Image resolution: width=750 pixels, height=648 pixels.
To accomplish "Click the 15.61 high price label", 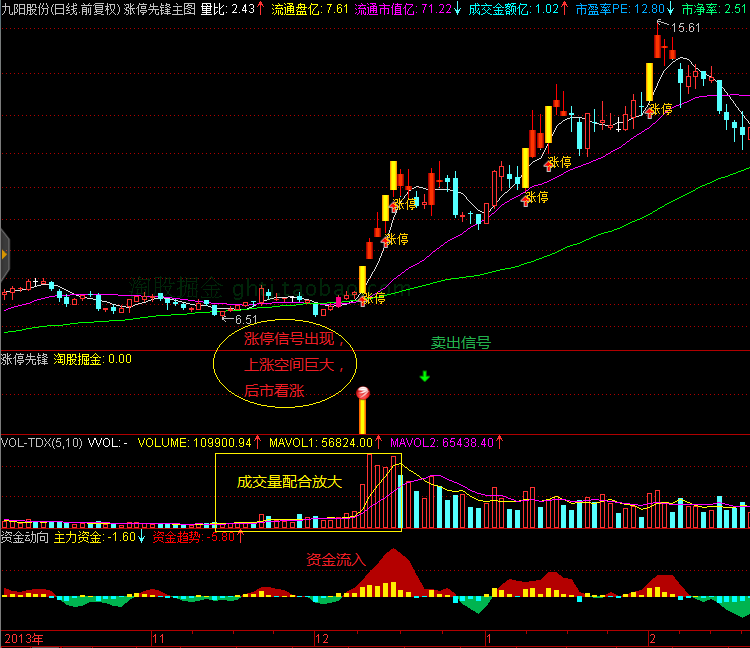I will [685, 28].
